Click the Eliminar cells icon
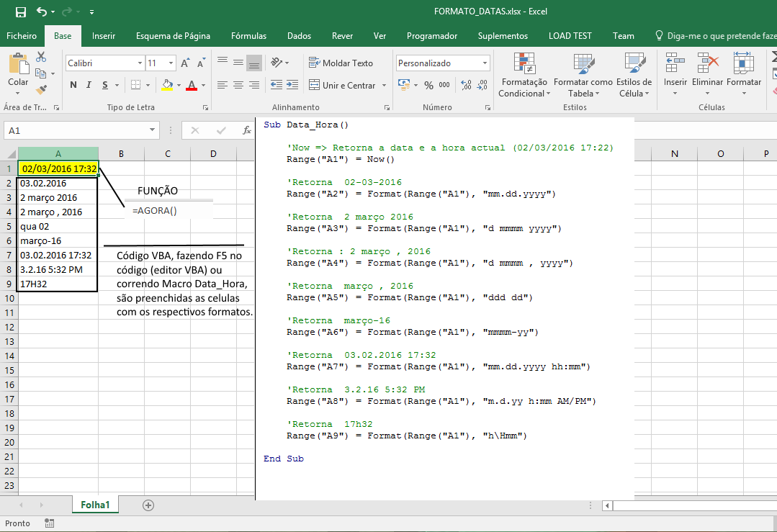 point(708,63)
